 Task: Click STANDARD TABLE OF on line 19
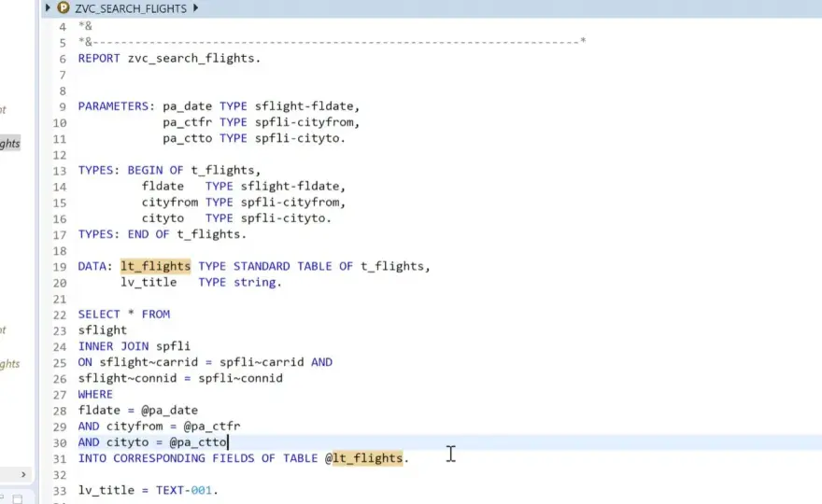tap(293, 266)
